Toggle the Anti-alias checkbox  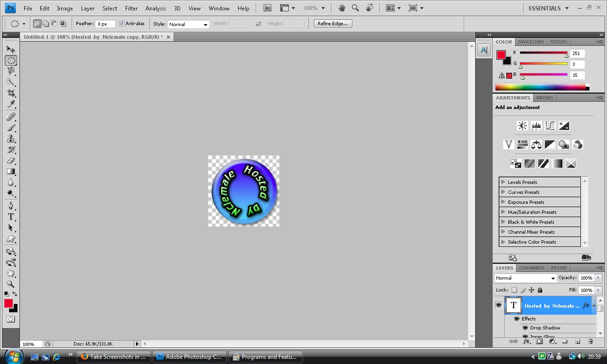click(121, 24)
